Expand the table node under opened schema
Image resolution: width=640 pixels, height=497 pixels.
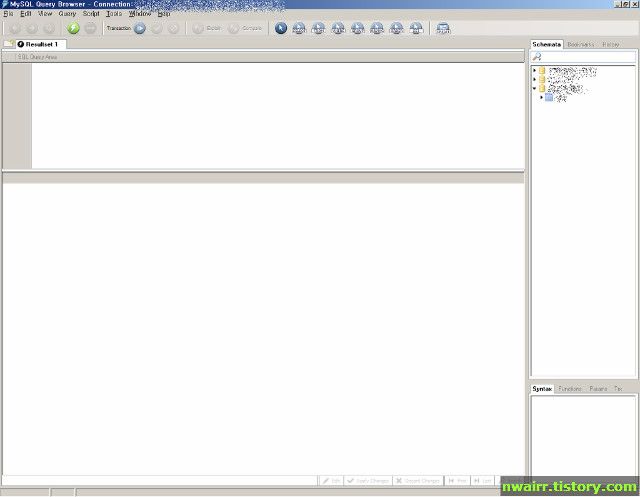pyautogui.click(x=542, y=97)
